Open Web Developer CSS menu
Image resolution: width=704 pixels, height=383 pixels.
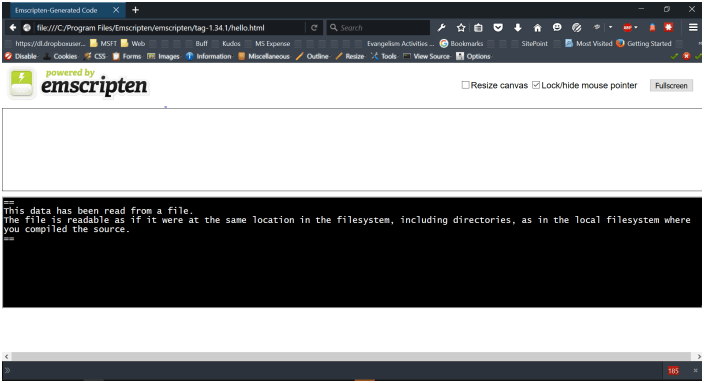(x=95, y=56)
